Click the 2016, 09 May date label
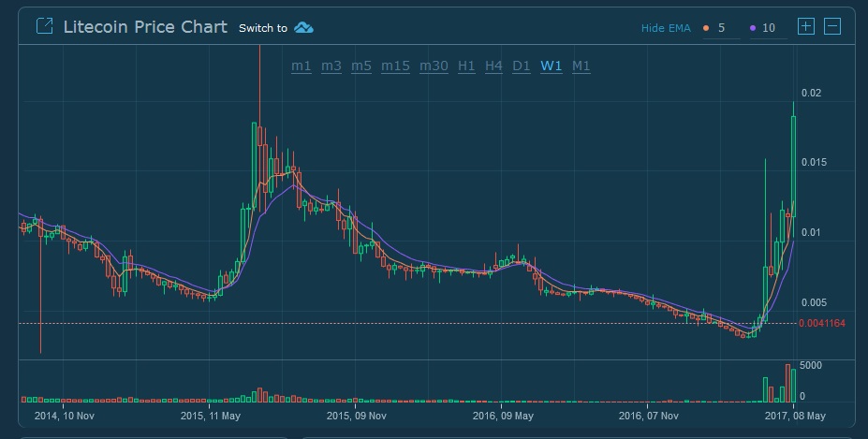868x439 pixels. click(503, 416)
